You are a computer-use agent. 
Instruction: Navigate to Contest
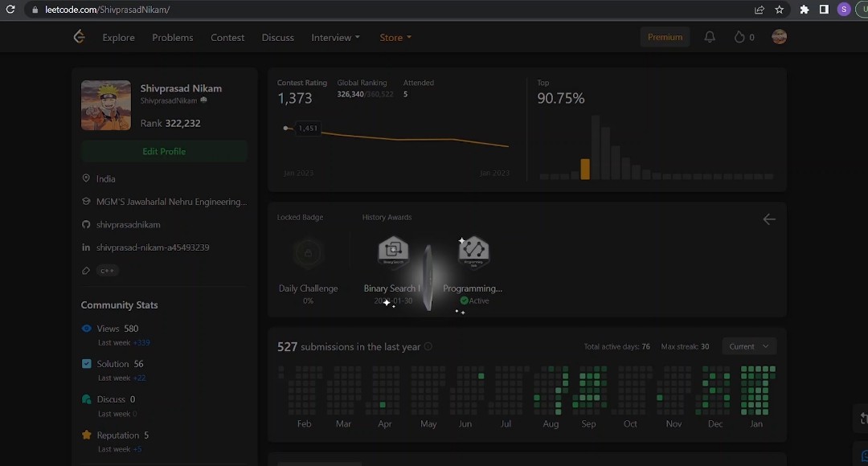pos(227,37)
